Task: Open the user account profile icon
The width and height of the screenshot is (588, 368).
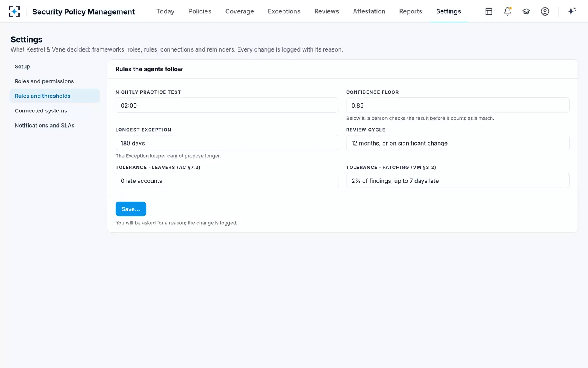Action: coord(545,11)
